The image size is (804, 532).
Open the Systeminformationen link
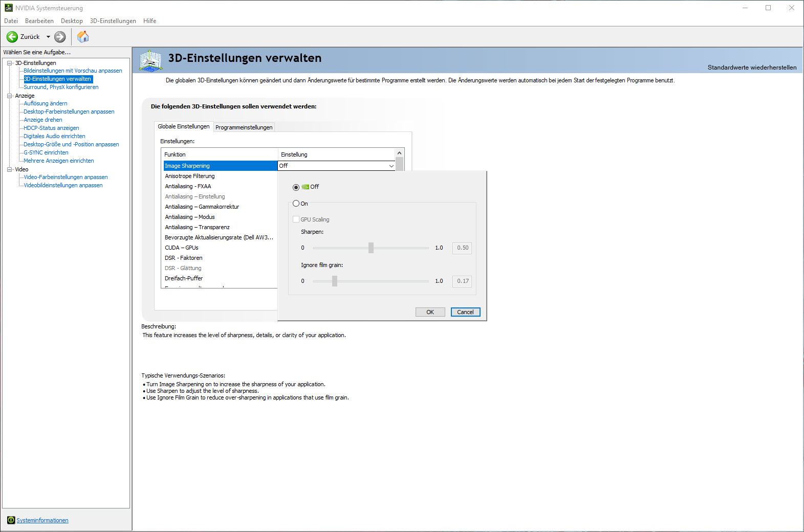[42, 520]
